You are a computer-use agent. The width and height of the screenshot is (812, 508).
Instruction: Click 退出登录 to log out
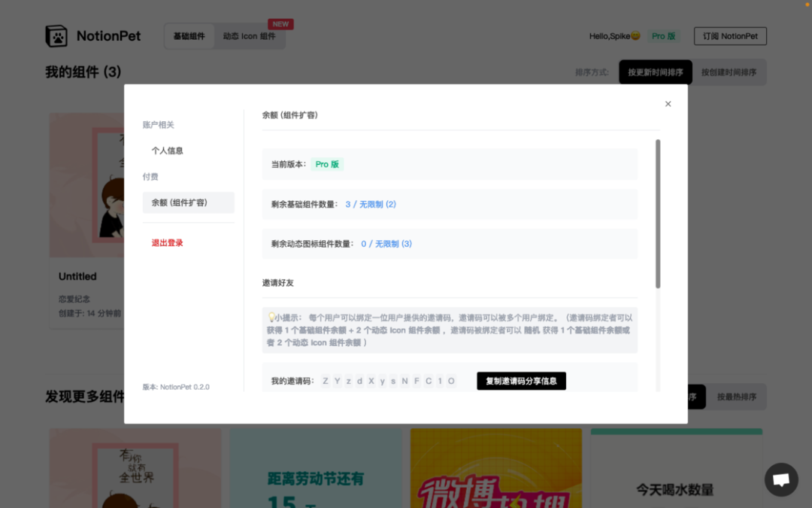click(167, 242)
